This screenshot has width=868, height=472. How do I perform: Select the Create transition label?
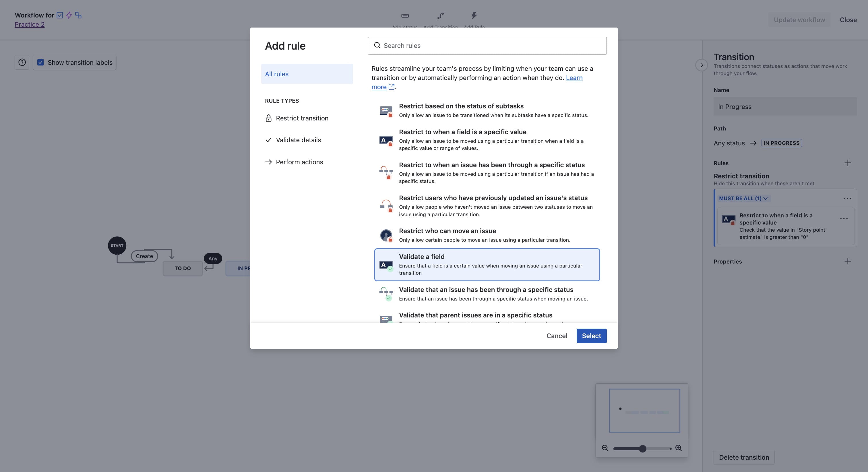[x=144, y=256]
